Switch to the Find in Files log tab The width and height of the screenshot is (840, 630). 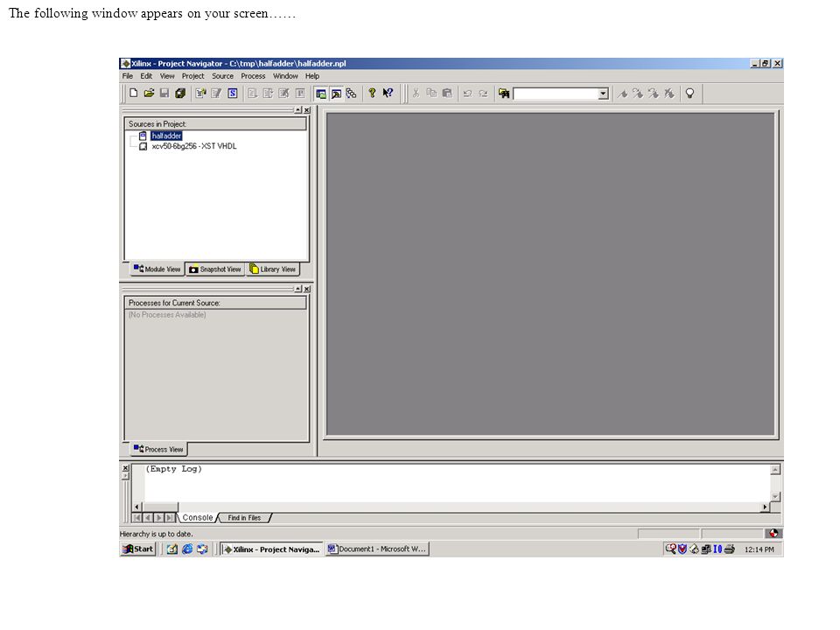[x=244, y=517]
